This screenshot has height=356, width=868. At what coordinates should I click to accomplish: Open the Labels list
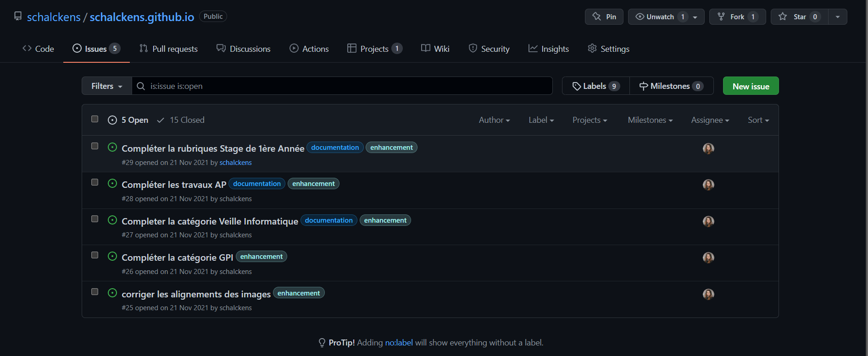(x=596, y=86)
